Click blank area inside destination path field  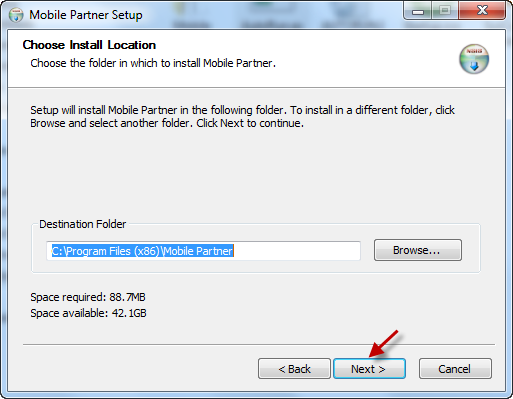click(297, 251)
